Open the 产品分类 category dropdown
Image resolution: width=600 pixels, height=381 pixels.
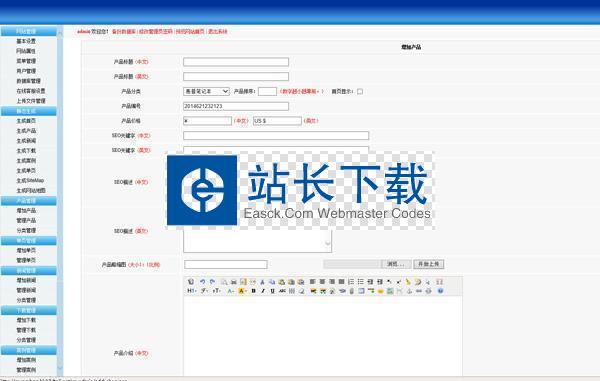coord(206,91)
